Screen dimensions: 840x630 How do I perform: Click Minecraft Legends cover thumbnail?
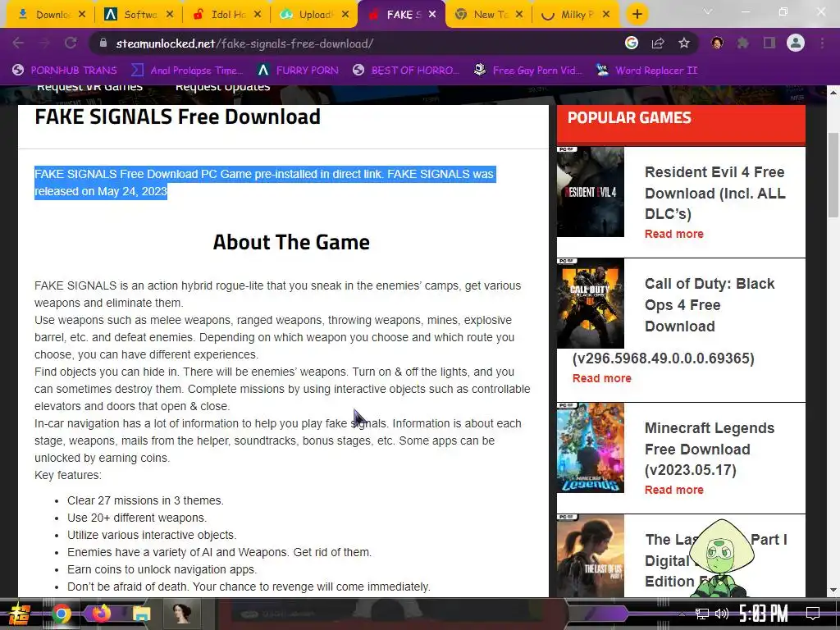pyautogui.click(x=591, y=448)
